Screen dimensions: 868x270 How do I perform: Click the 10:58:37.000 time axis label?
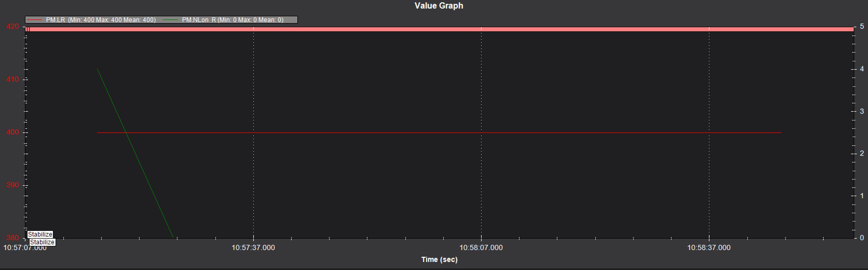click(x=709, y=248)
